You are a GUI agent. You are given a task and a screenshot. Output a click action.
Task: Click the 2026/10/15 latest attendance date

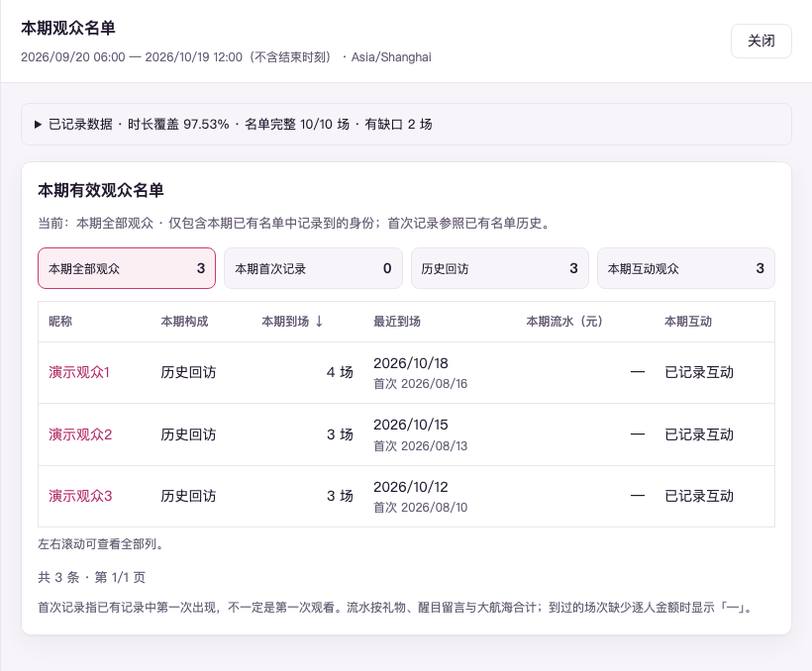[x=411, y=426]
